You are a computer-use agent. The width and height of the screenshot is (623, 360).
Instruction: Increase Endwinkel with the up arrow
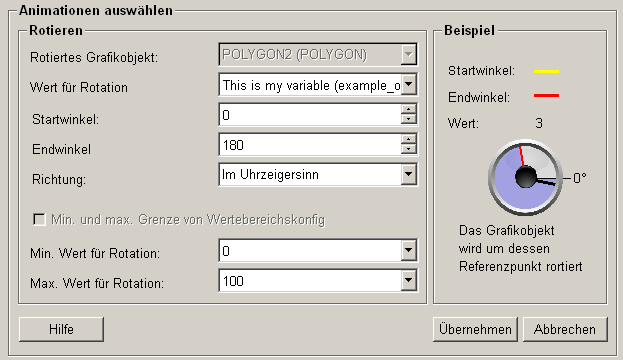pos(408,139)
